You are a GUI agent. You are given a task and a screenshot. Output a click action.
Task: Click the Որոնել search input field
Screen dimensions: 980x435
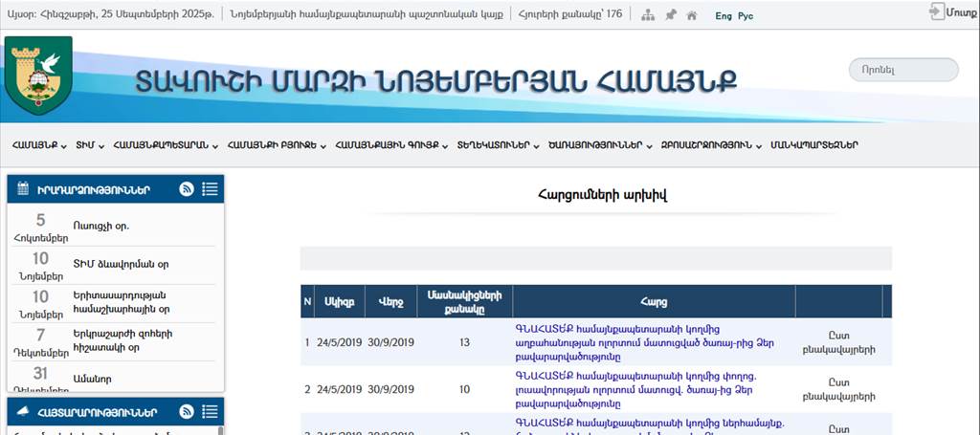[x=902, y=70]
